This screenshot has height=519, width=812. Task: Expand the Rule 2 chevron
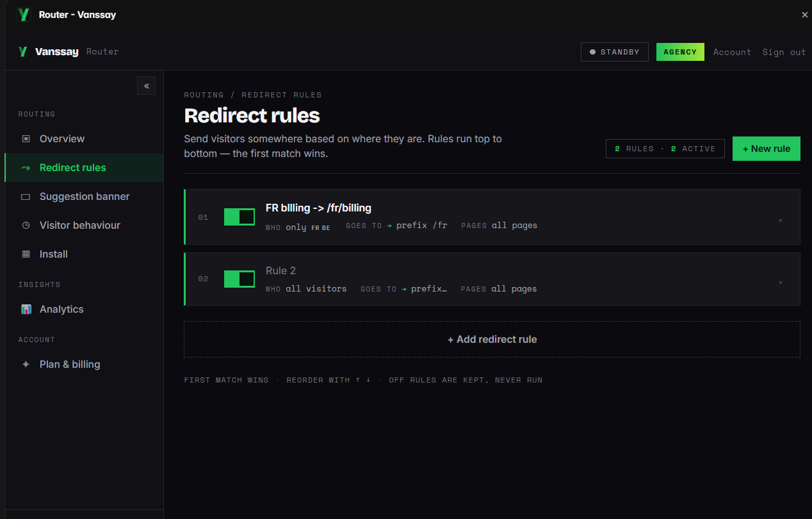tap(780, 282)
